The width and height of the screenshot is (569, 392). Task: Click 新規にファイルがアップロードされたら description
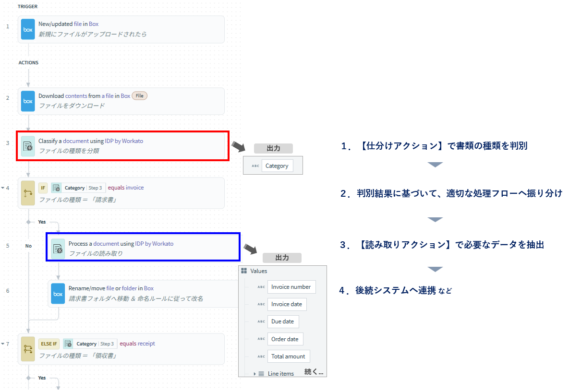93,34
